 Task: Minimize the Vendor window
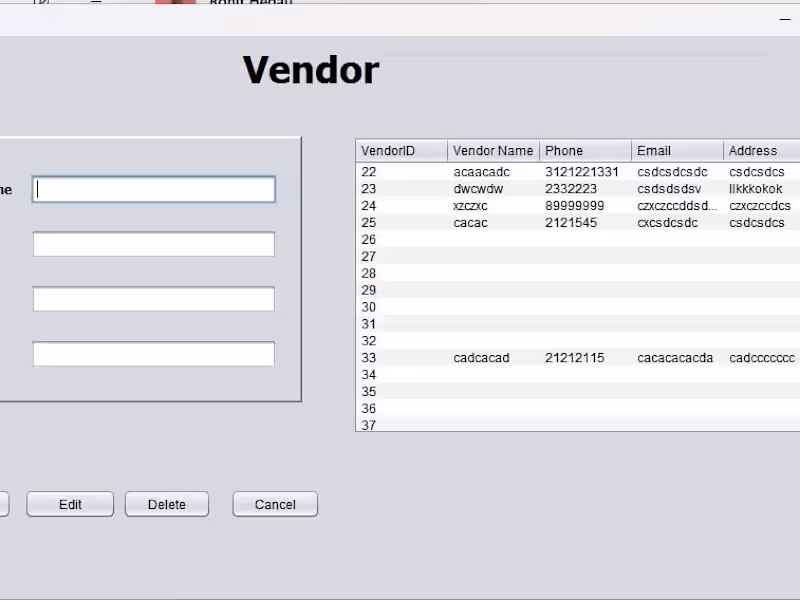pos(785,19)
